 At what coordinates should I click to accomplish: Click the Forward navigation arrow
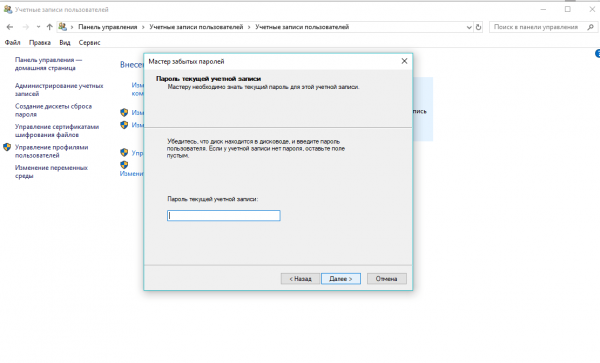click(x=26, y=27)
